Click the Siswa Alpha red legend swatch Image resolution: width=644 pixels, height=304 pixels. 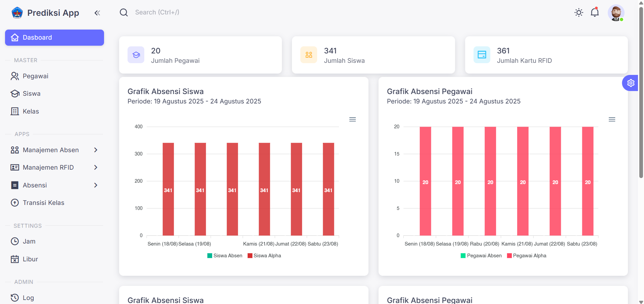(250, 256)
